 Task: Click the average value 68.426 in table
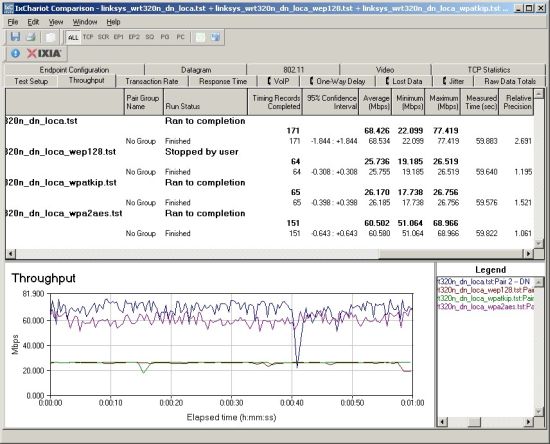[x=377, y=131]
